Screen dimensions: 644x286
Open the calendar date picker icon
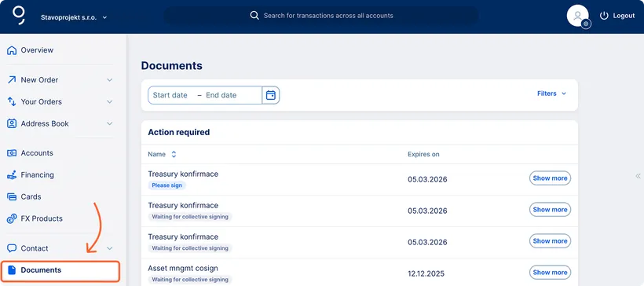coord(271,95)
